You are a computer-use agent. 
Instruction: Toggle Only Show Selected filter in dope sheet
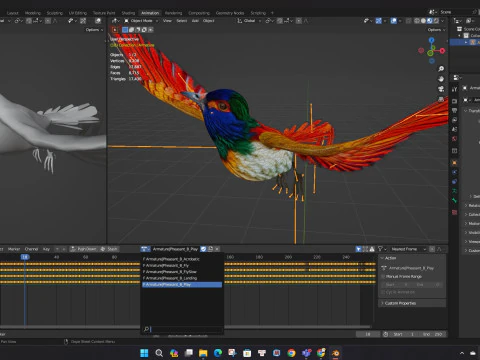point(359,249)
